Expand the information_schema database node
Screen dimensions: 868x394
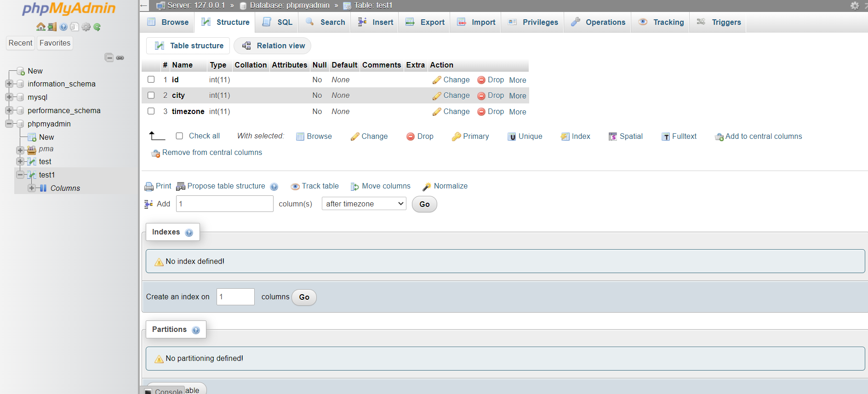coord(9,84)
